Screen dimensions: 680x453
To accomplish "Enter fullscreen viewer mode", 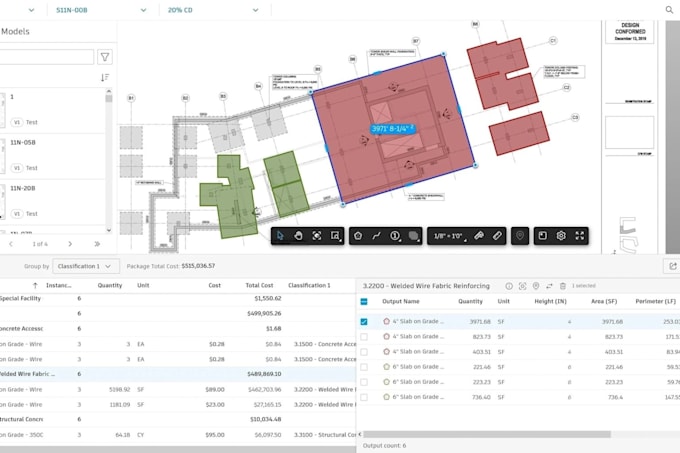I will [580, 235].
